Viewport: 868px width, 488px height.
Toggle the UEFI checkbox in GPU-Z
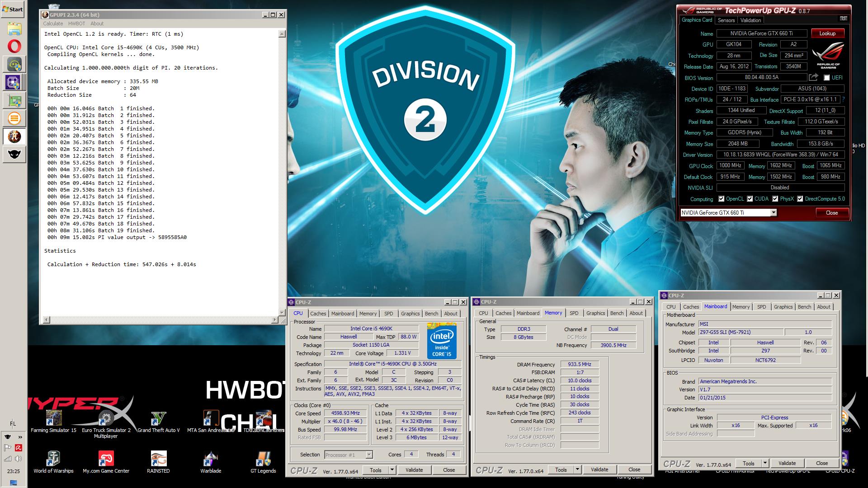(826, 78)
